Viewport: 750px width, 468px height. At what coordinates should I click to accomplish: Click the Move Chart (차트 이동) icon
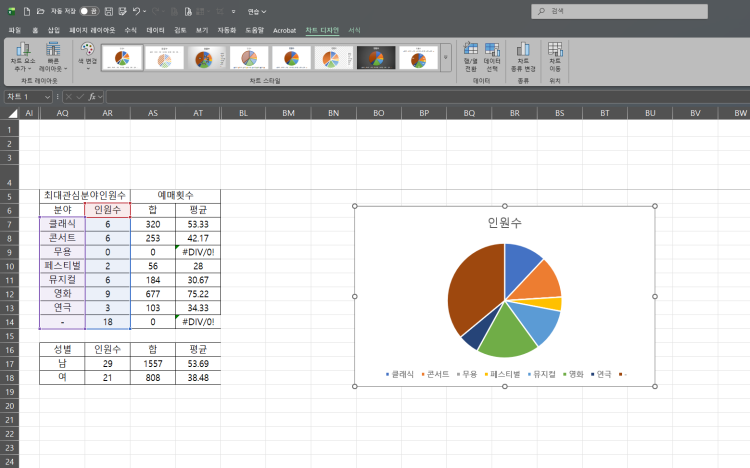(555, 56)
